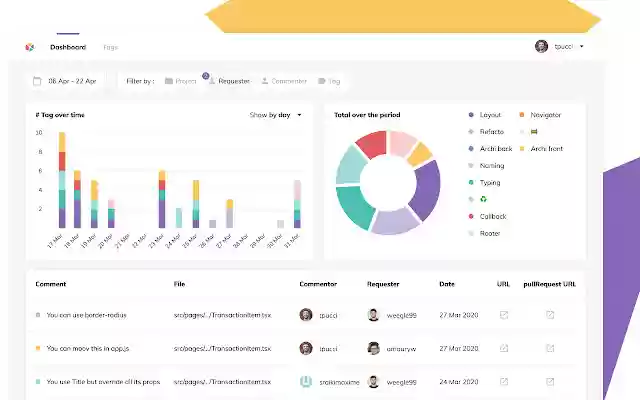
Task: Toggle the Navigator legend item
Action: pyautogui.click(x=540, y=115)
